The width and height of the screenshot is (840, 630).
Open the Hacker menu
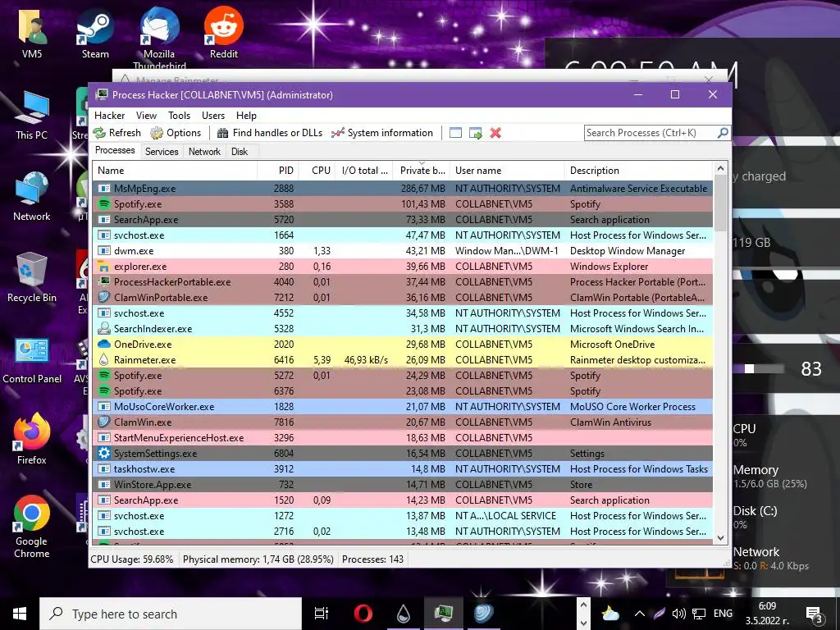[x=109, y=116]
